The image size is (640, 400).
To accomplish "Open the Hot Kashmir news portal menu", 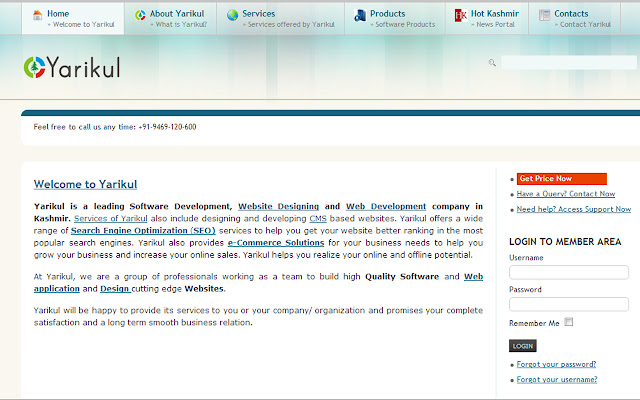I will pos(487,18).
